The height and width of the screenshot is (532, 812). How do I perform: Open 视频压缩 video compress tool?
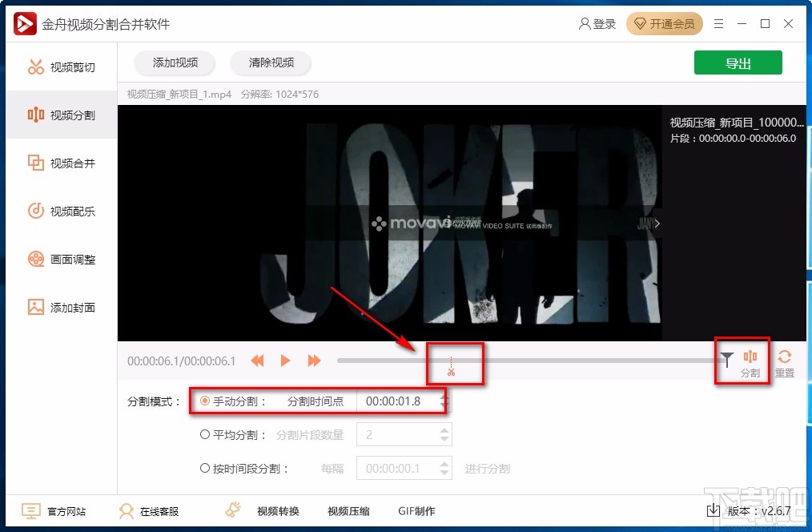[x=348, y=511]
